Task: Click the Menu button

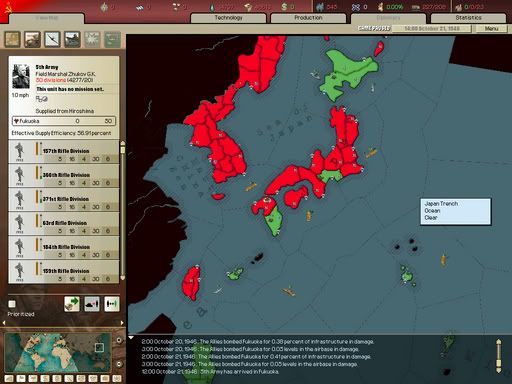Action: 492,29
